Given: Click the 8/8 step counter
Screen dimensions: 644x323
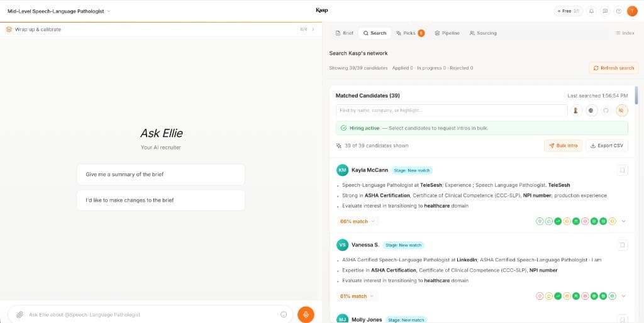Looking at the screenshot, I should pyautogui.click(x=304, y=30).
